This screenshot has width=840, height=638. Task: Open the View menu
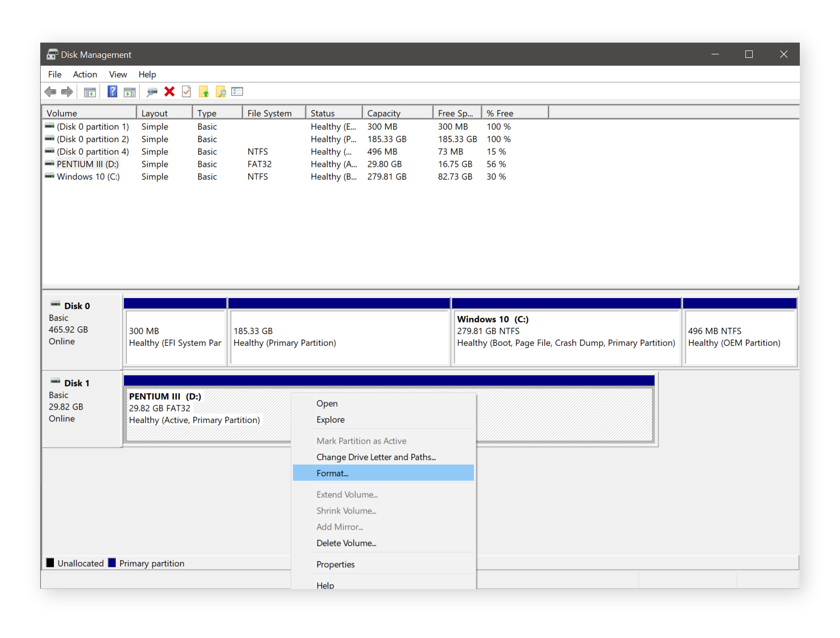pos(118,74)
